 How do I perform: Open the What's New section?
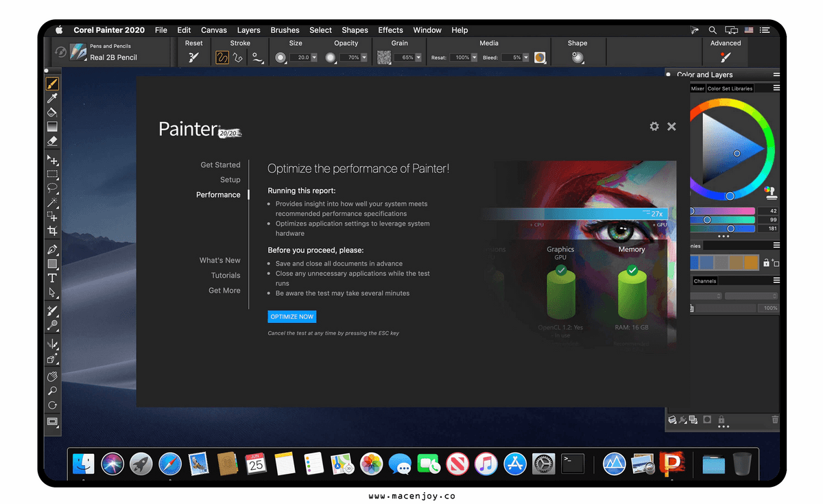tap(220, 261)
